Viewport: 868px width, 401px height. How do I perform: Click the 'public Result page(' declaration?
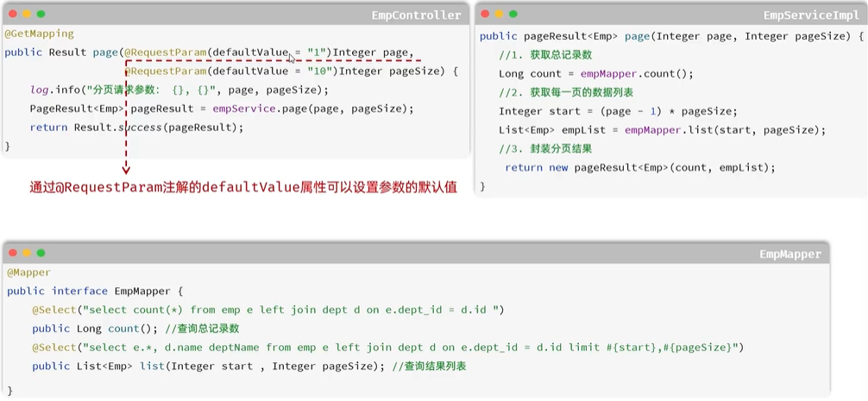point(62,53)
